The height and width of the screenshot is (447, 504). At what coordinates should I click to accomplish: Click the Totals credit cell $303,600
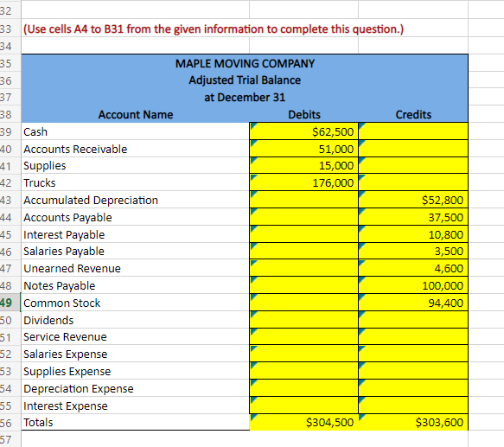click(413, 422)
